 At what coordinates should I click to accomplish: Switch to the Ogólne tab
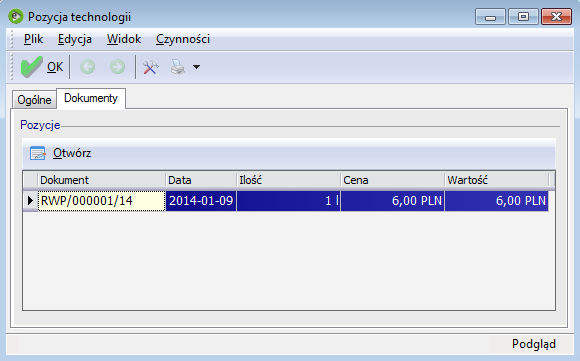34,100
